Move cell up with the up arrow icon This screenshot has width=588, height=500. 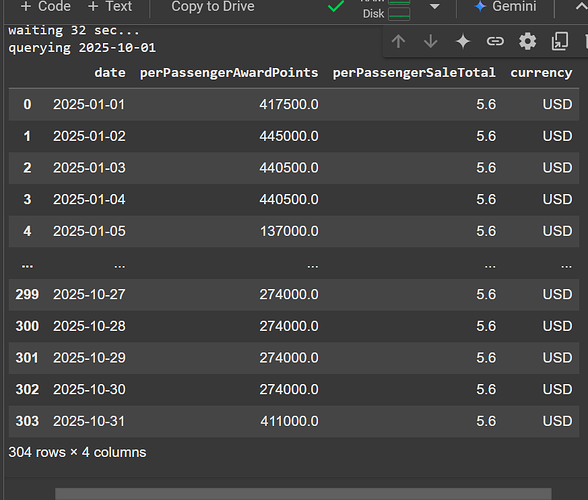click(398, 41)
